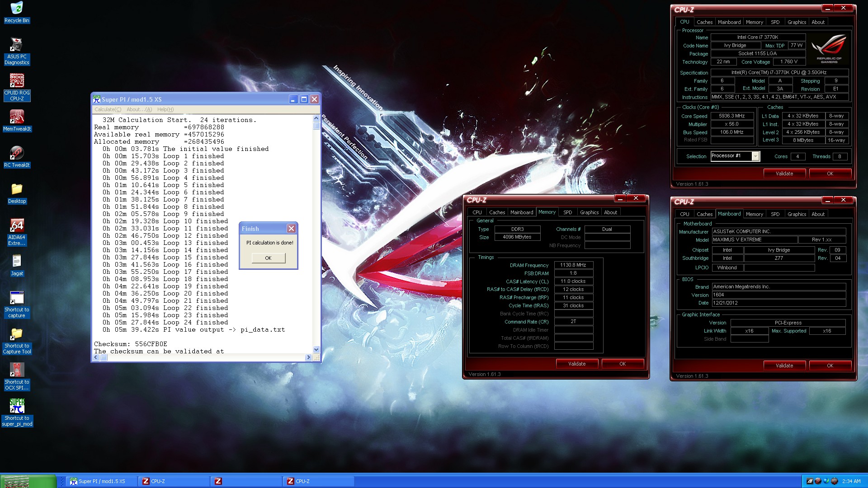This screenshot has height=488, width=868.
Task: Open RC TweakIt desktop shortcut
Action: [x=17, y=154]
